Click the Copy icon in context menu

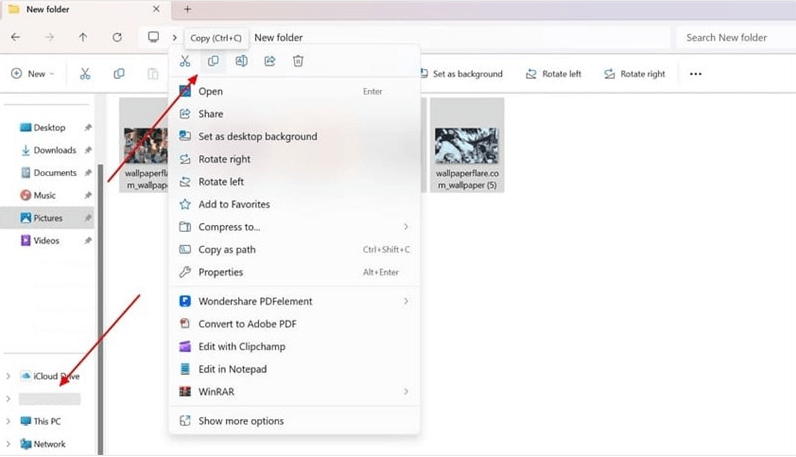pos(213,62)
